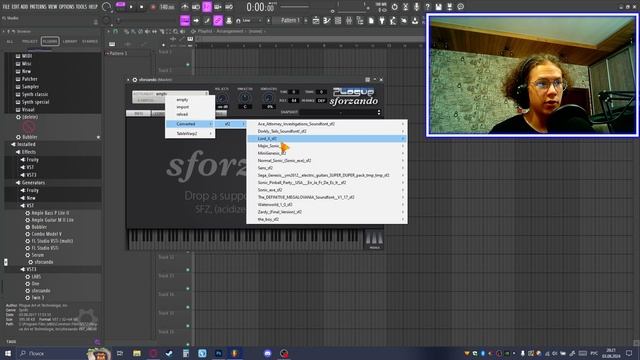
Task: Toggle the star on Bobbler entry
Action: pos(98,137)
